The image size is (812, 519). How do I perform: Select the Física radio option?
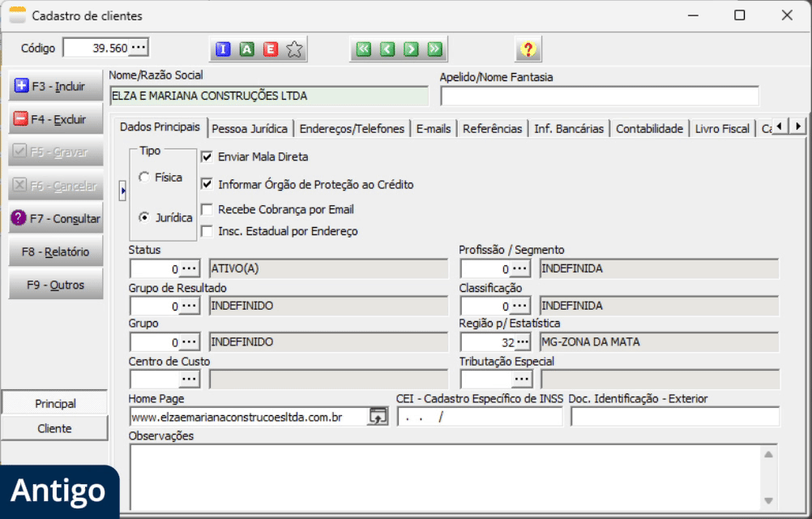144,177
